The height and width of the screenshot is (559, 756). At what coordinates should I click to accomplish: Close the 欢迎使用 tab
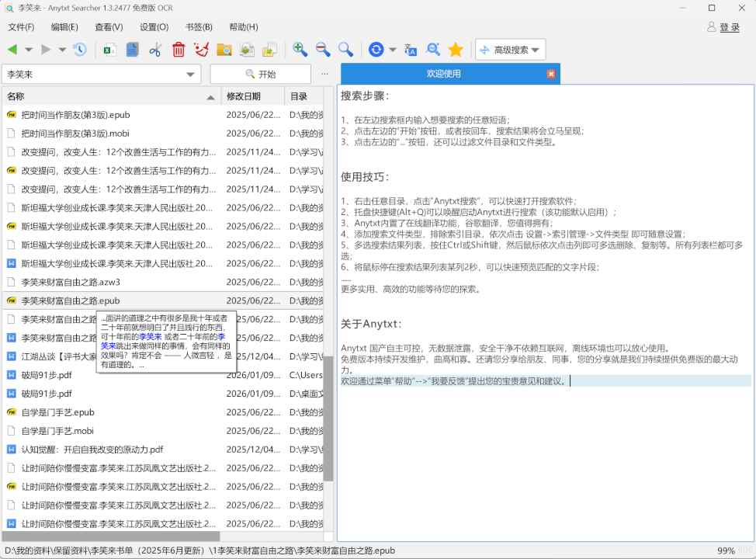550,74
